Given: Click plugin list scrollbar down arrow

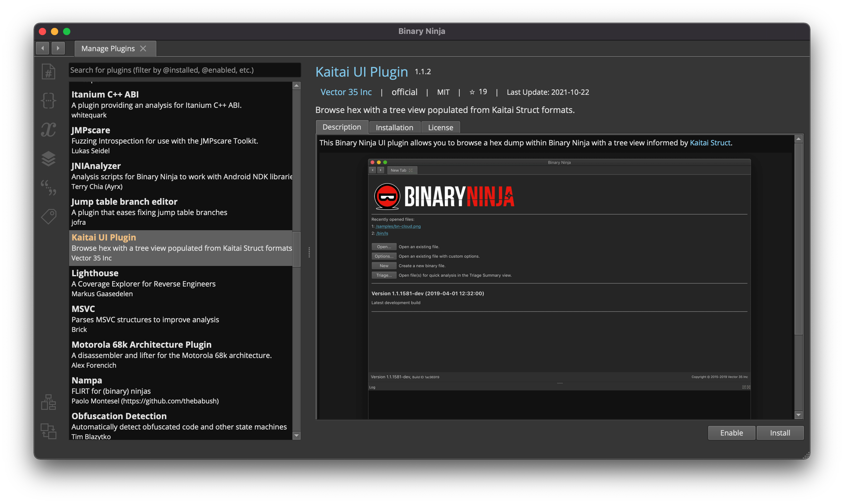Looking at the screenshot, I should pyautogui.click(x=296, y=435).
